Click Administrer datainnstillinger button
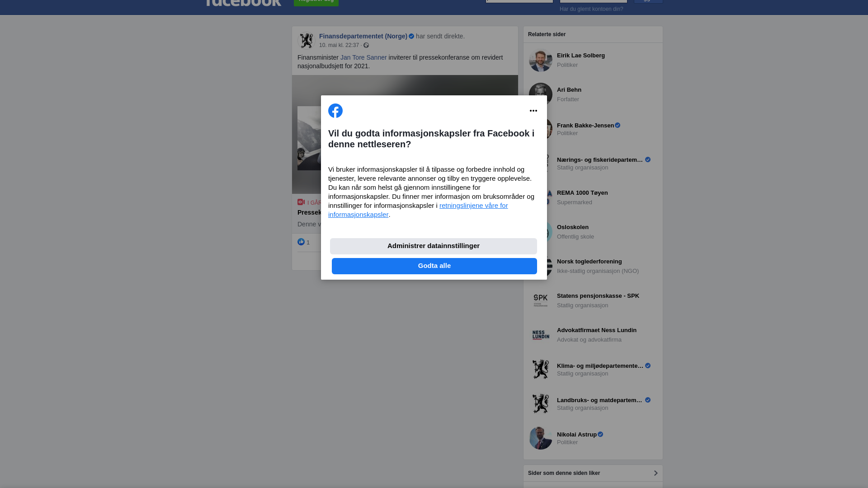Viewport: 868px width, 488px height. point(434,246)
